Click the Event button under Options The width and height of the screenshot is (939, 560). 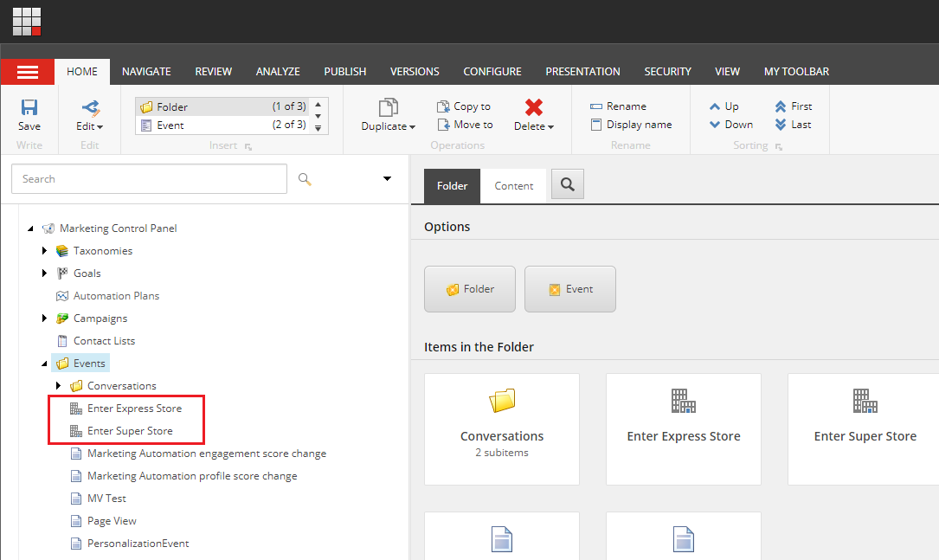coord(569,289)
